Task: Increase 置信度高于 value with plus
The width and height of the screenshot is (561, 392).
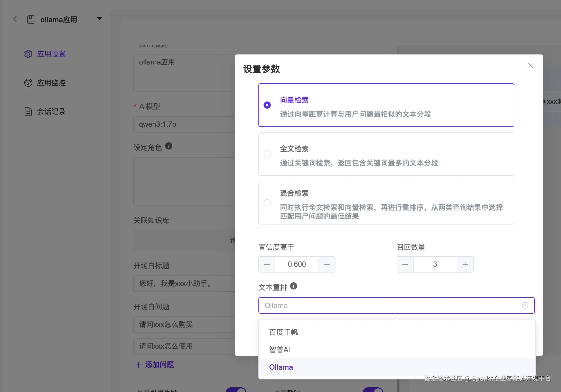Action: [x=327, y=264]
